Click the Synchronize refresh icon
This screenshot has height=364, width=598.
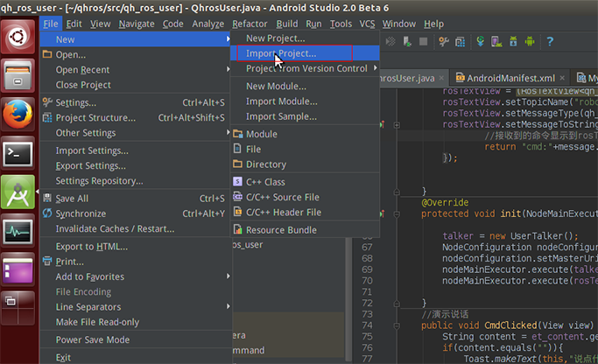coord(47,213)
